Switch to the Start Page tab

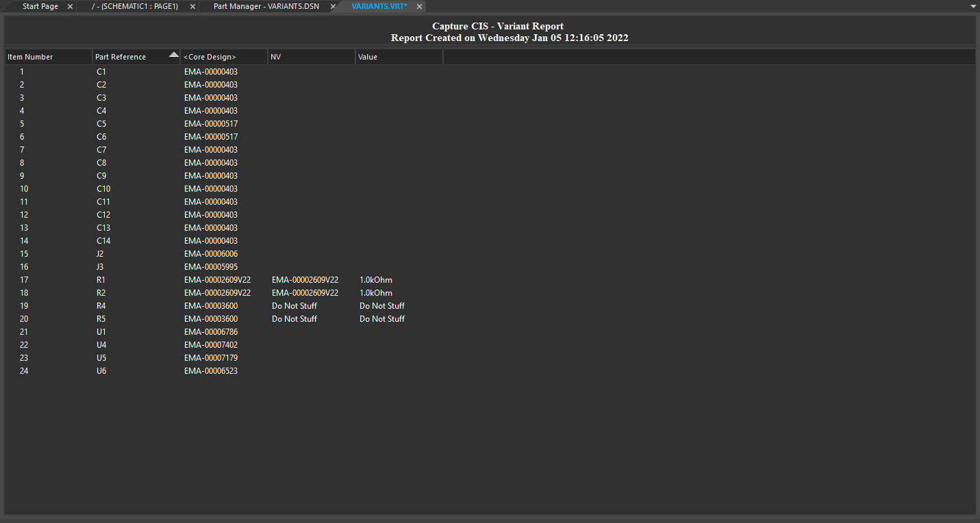coord(40,6)
